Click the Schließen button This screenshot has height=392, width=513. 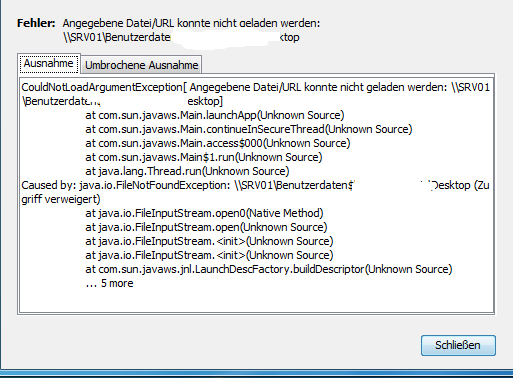tap(458, 345)
